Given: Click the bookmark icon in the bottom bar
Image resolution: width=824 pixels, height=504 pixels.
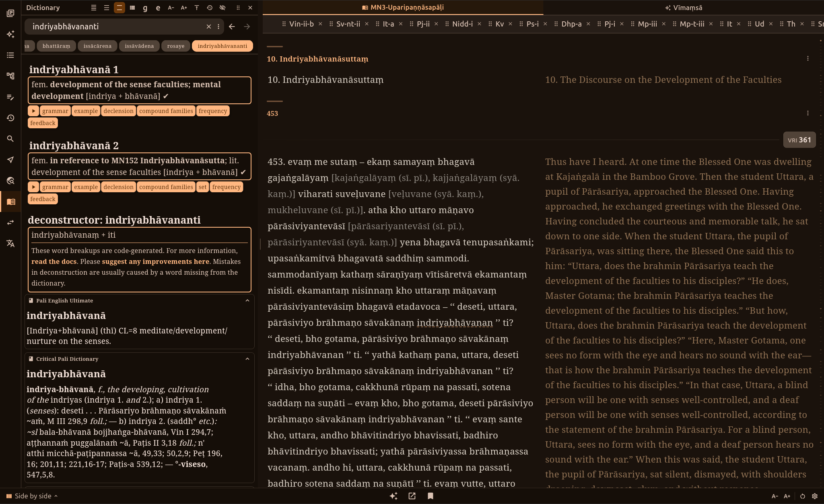Looking at the screenshot, I should click(x=431, y=496).
